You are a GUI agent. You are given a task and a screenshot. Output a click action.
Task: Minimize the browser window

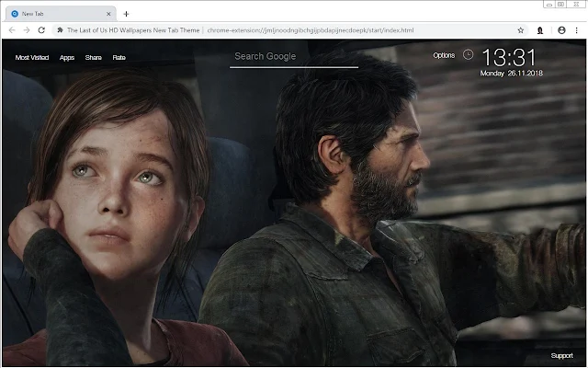pyautogui.click(x=549, y=5)
